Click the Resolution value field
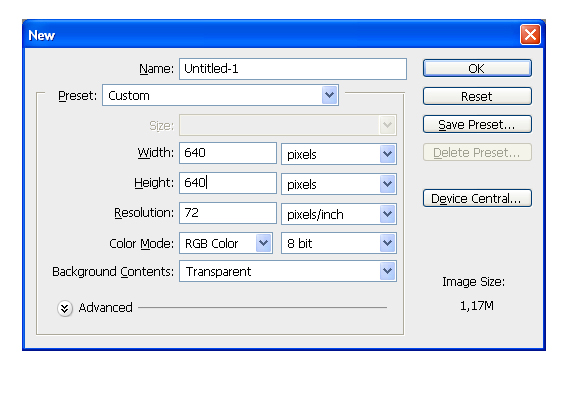 pos(228,213)
